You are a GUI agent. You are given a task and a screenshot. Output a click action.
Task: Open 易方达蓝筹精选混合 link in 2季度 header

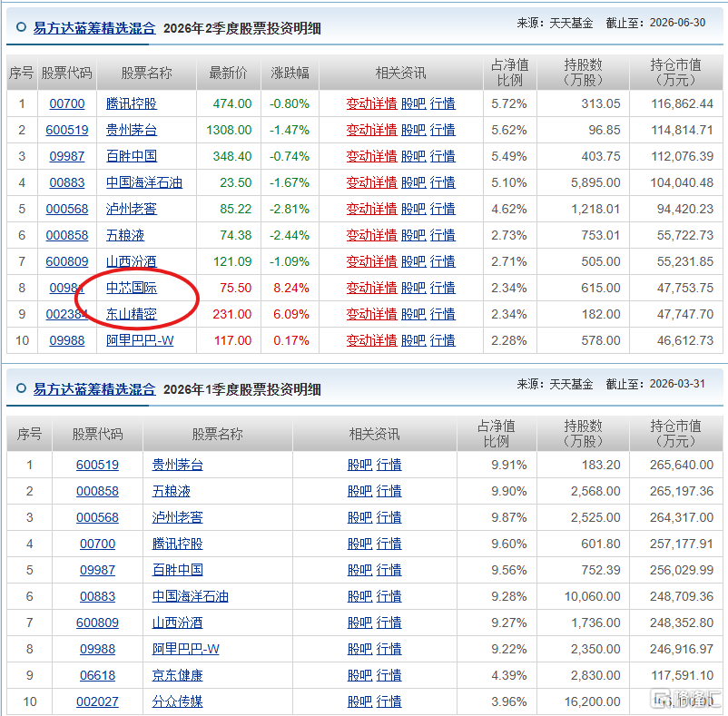(x=94, y=28)
